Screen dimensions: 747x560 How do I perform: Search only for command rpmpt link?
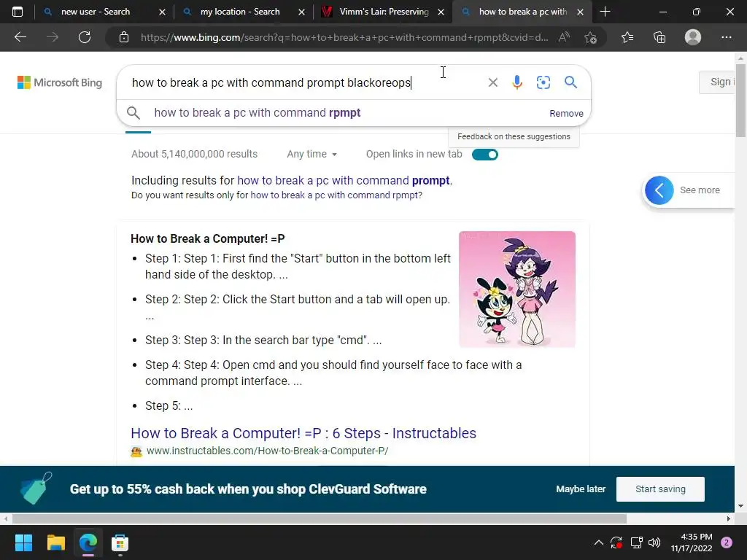(335, 195)
